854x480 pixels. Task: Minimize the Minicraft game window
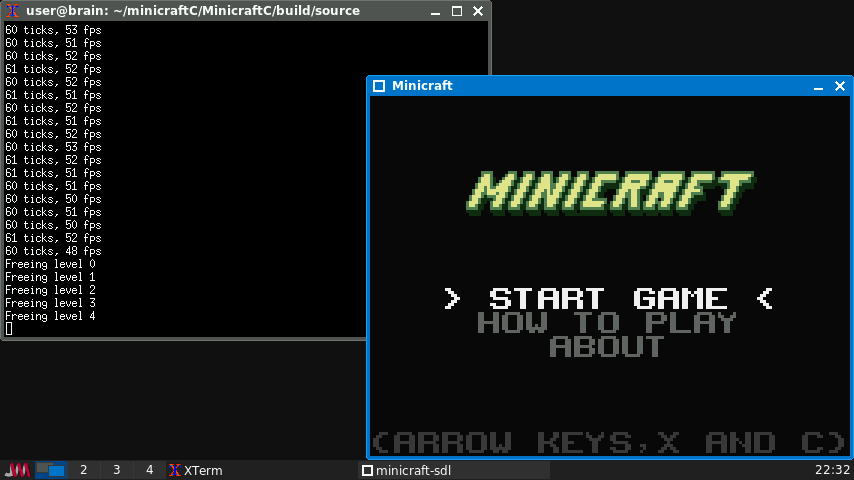click(x=819, y=86)
